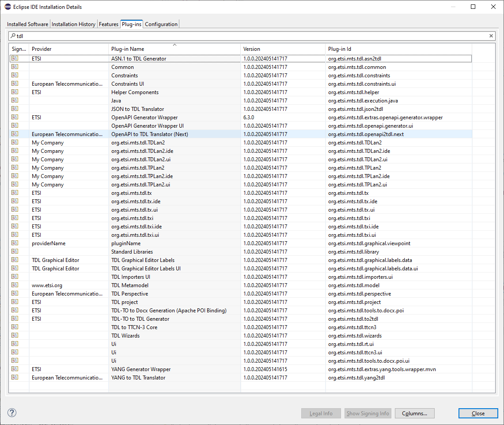Click org.etsi.mts.tdl.extras.yang.tools.wrapper.mvn id
The height and width of the screenshot is (425, 504).
pyautogui.click(x=382, y=369)
